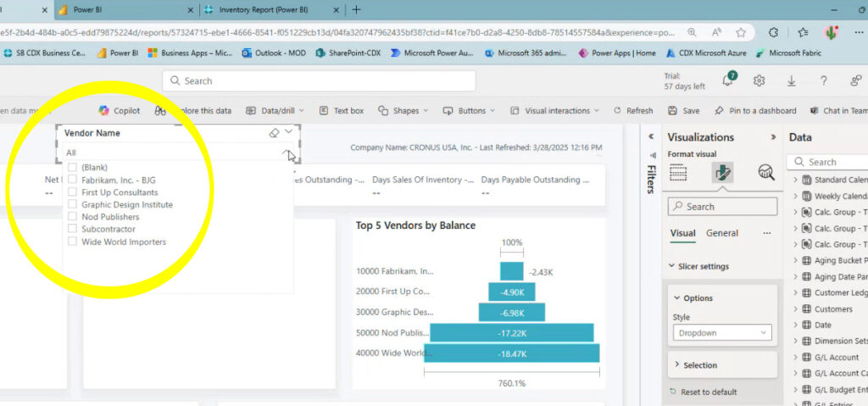Check Subcontractor vendor
This screenshot has width=868, height=406.
[72, 229]
